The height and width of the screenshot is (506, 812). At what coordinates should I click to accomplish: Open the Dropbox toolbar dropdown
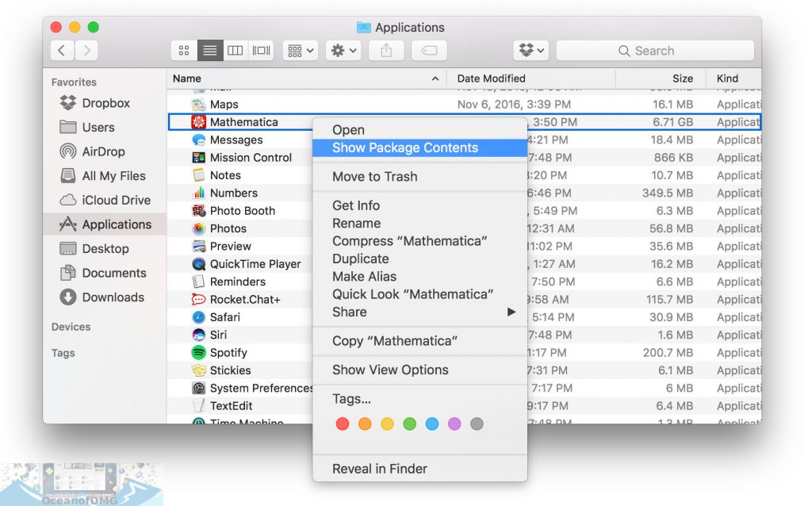click(531, 51)
